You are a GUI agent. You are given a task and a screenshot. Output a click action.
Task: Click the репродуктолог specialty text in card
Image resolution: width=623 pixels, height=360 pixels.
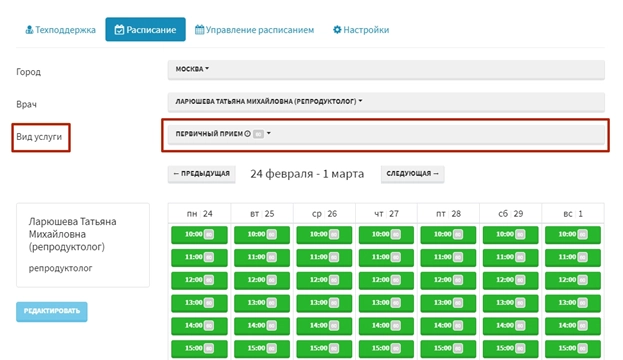coord(60,268)
